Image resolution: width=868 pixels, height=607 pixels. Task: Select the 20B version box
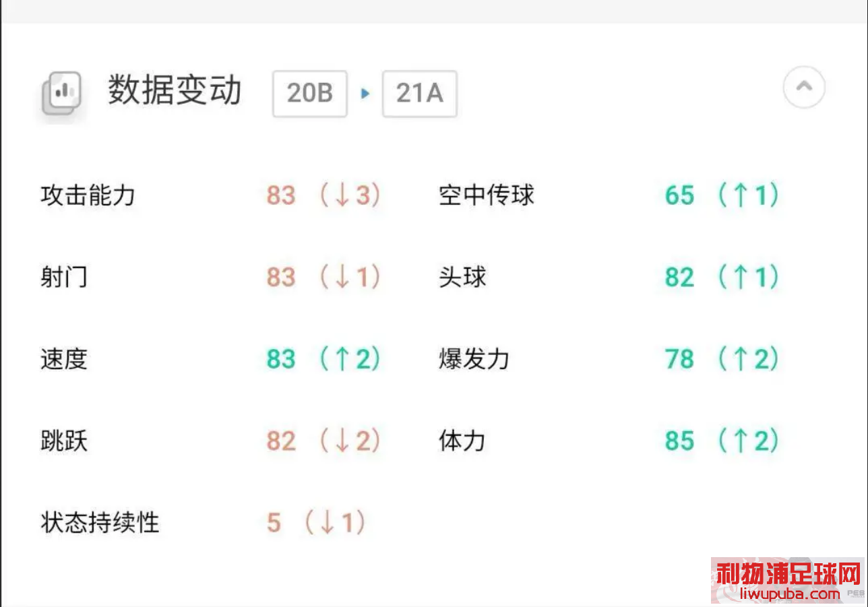click(x=310, y=94)
